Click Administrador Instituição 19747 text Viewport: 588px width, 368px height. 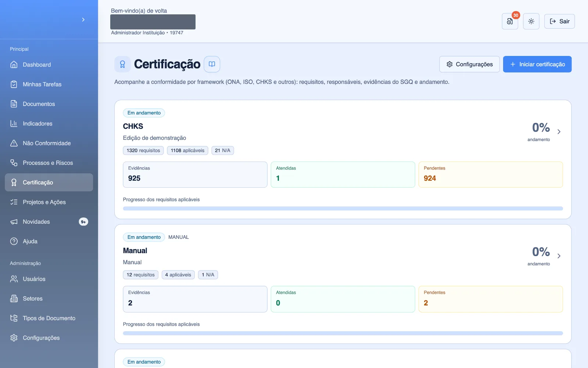(147, 33)
